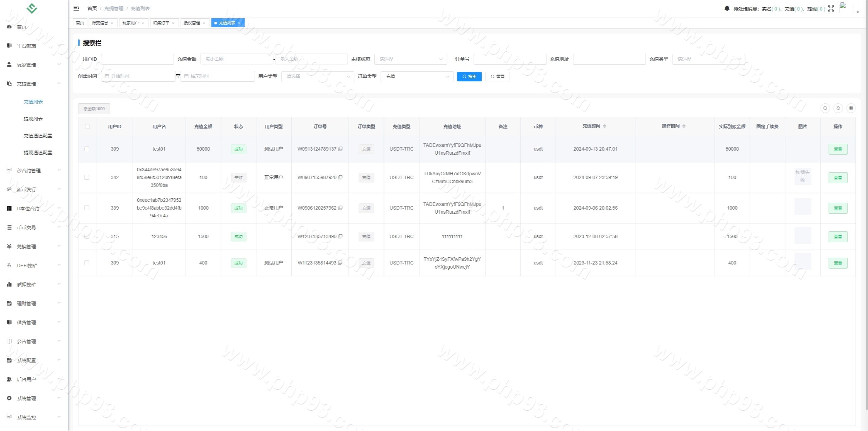Viewport: 868px width, 431px height.
Task: Click the sidebar collapse hamburger icon
Action: tap(76, 8)
